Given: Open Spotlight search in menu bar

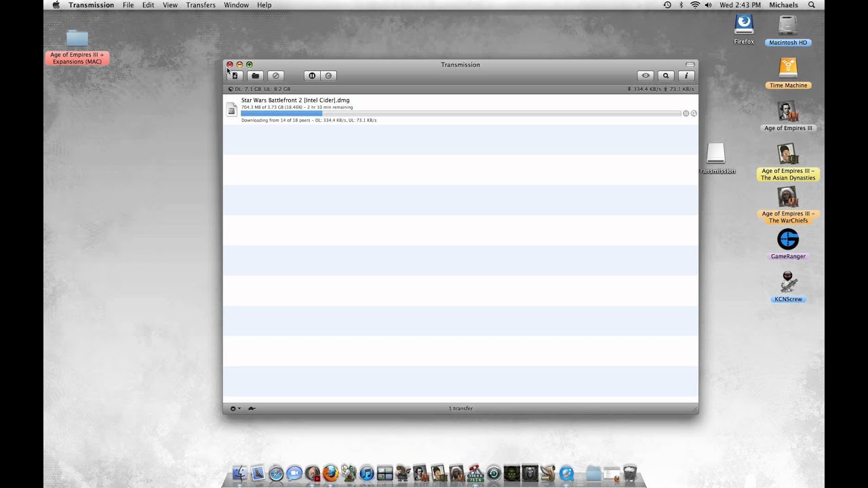Looking at the screenshot, I should click(812, 5).
